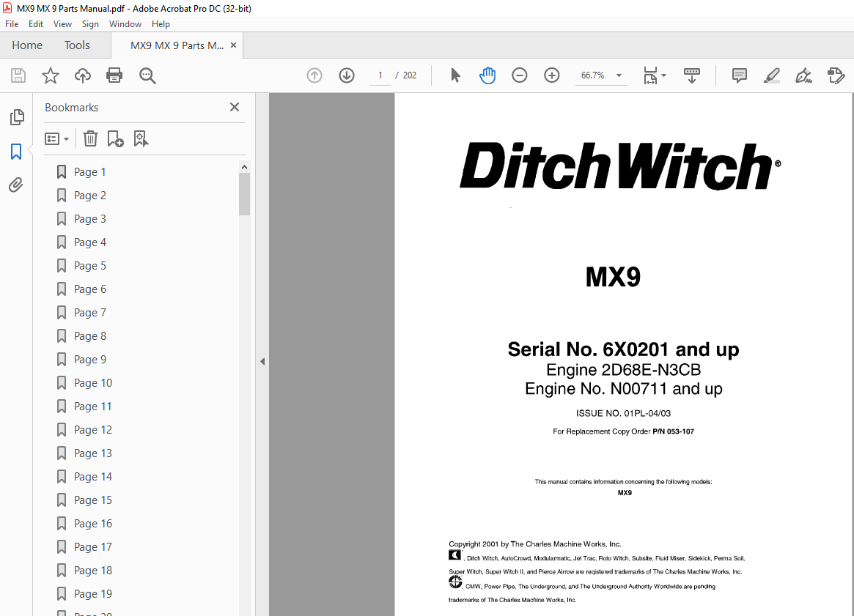
Task: Open bookmark Page 2
Action: (x=90, y=196)
